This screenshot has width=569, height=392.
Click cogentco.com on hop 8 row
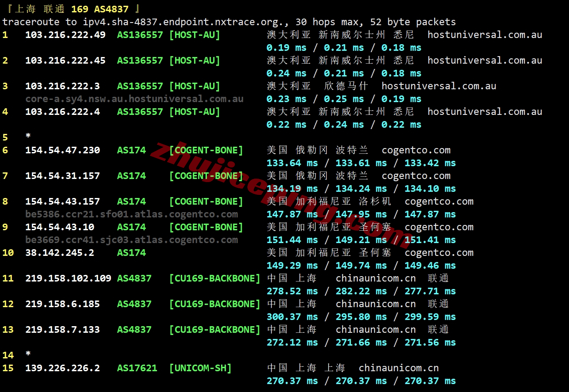coord(439,202)
